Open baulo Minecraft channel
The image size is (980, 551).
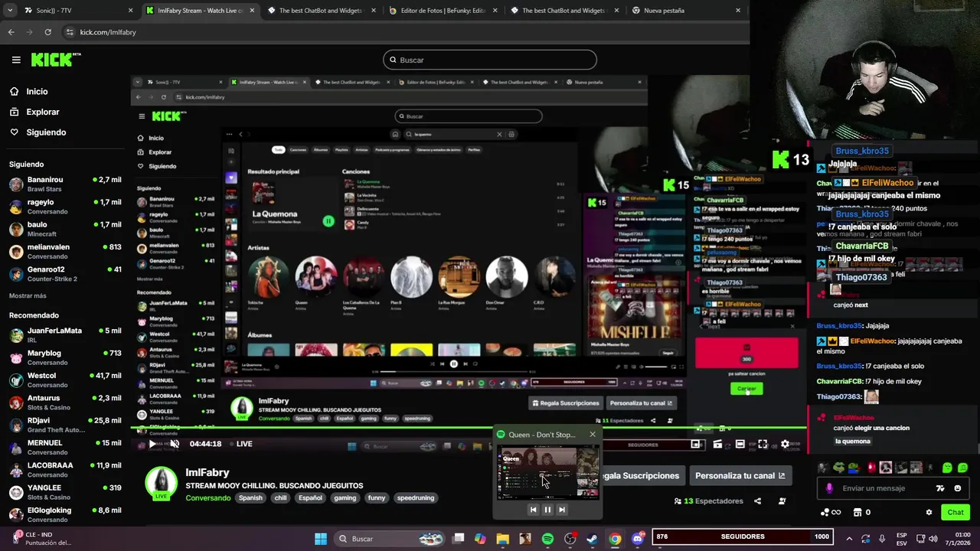65,229
